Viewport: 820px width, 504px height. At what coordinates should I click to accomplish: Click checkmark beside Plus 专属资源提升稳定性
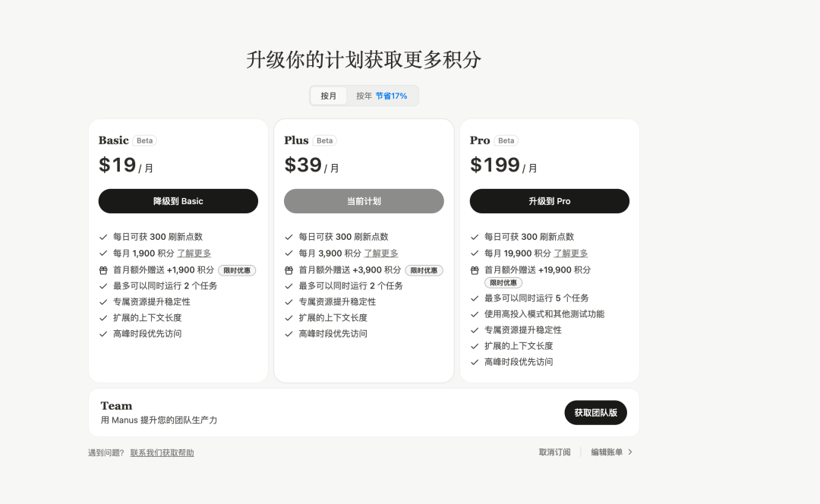(x=289, y=302)
